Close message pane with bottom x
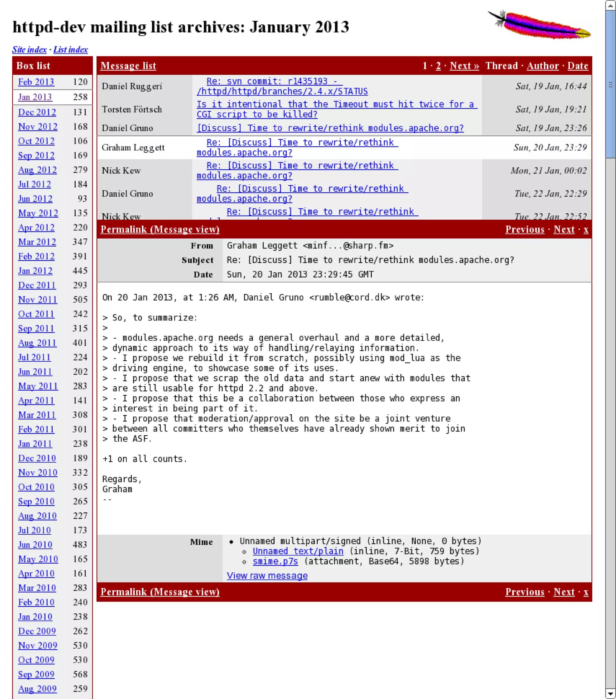This screenshot has width=616, height=699. pyautogui.click(x=586, y=592)
